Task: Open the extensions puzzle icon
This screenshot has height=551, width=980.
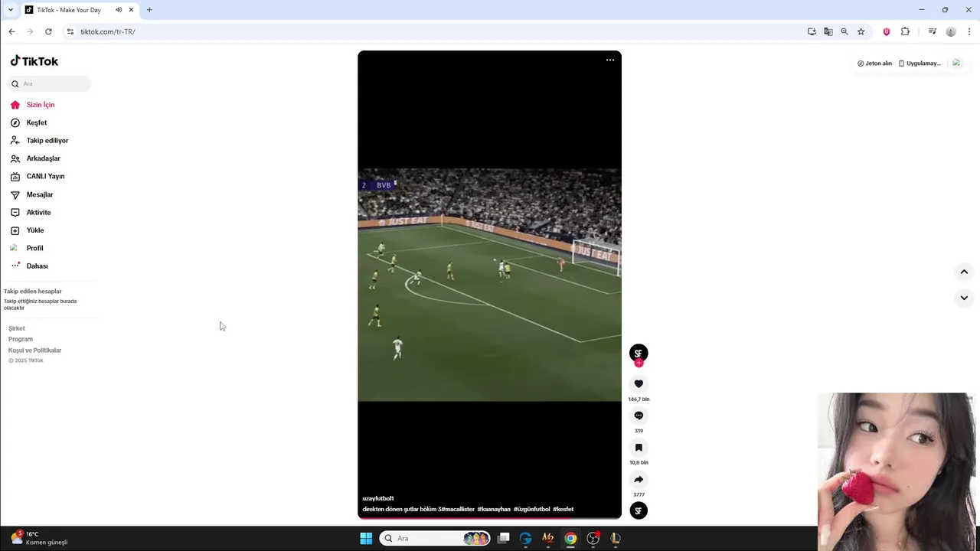Action: [905, 31]
